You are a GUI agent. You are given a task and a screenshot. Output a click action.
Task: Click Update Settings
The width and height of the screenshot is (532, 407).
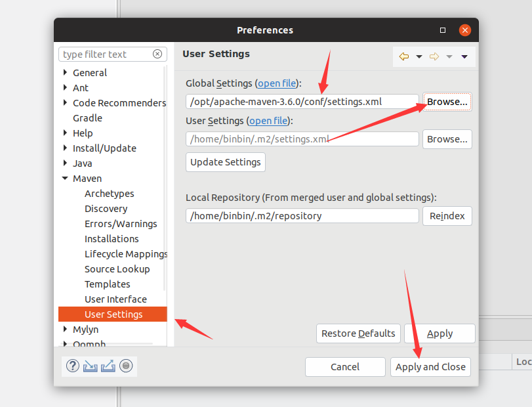pyautogui.click(x=225, y=161)
